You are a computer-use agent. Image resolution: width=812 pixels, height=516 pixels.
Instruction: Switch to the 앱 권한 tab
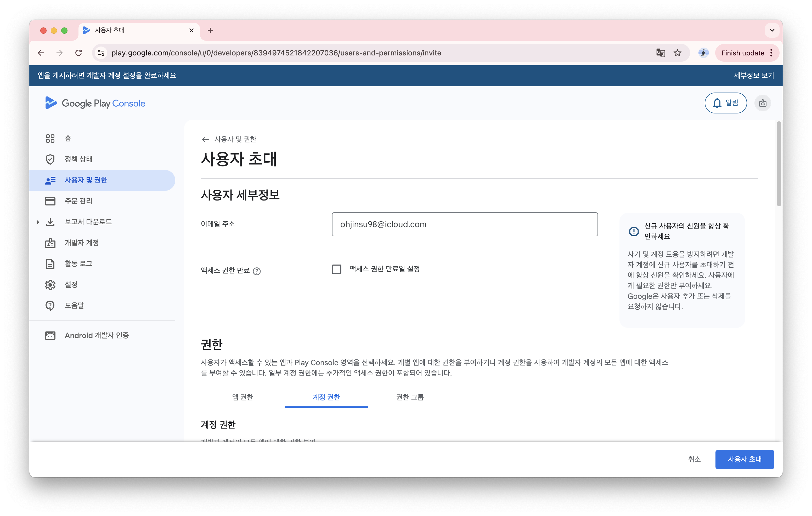[243, 397]
